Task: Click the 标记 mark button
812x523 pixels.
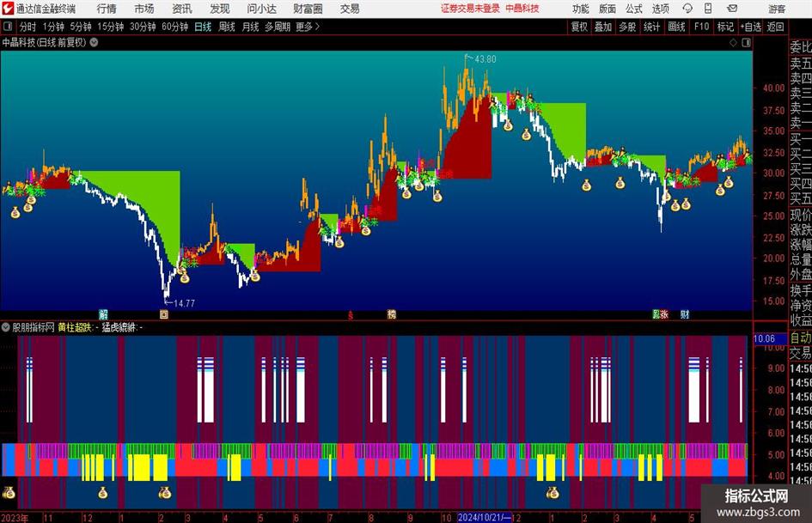Action: pyautogui.click(x=725, y=27)
